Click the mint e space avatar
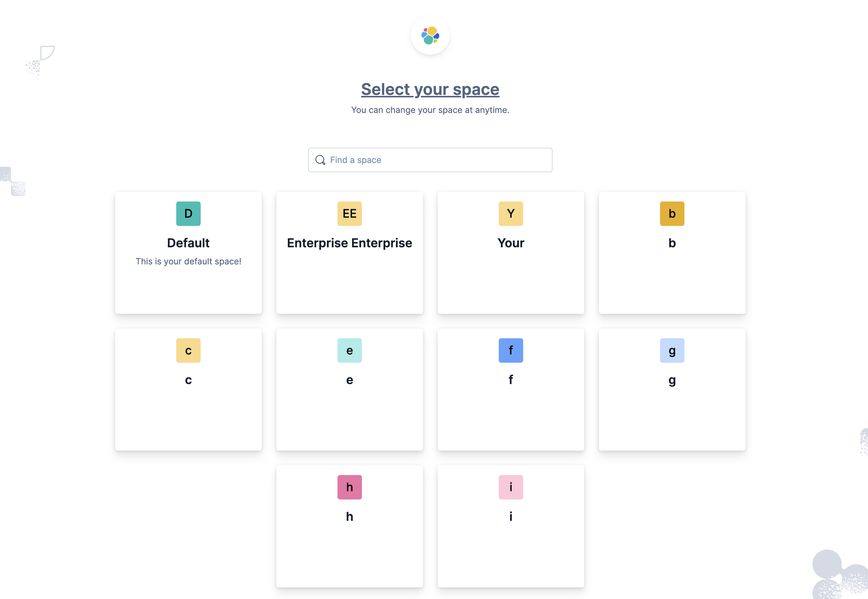This screenshot has height=599, width=868. 349,350
